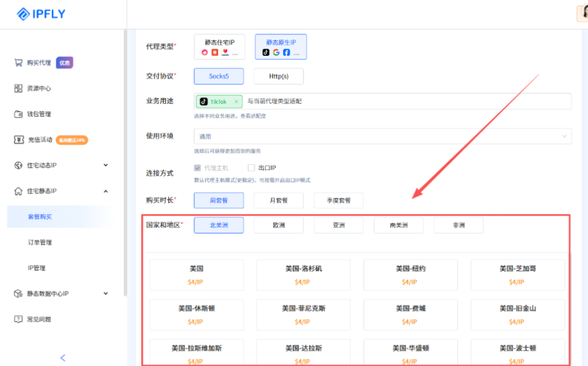
Task: Collapse the 住宅静态IP menu chevron
Action: pyautogui.click(x=106, y=191)
